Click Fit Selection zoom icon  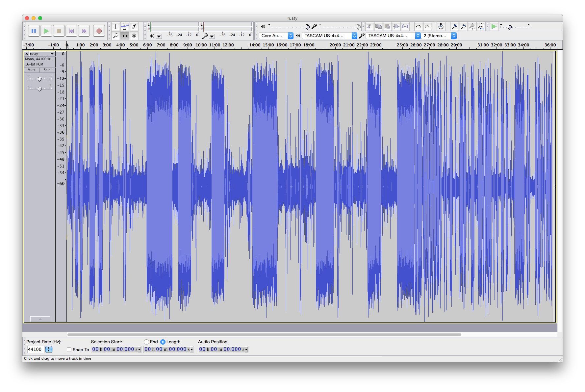pos(472,27)
